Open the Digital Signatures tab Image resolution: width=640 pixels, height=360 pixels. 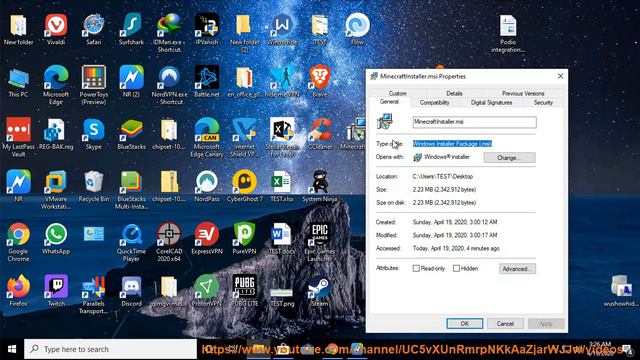[491, 102]
